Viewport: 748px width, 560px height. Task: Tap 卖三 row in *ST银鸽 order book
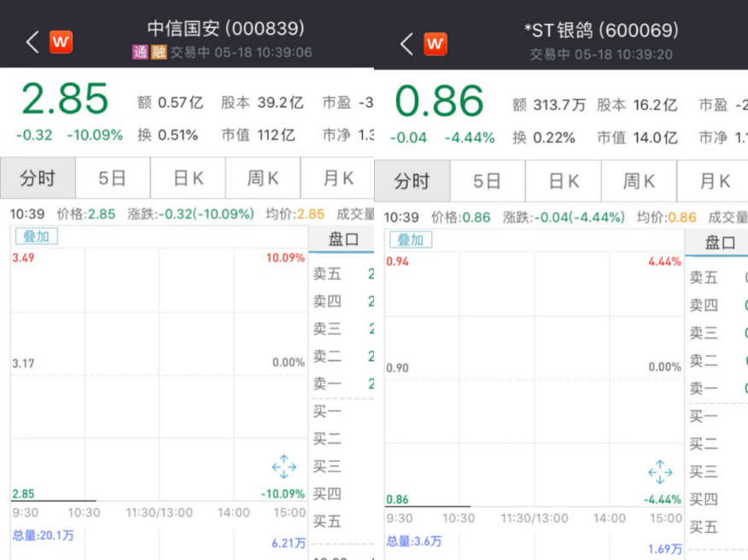(717, 332)
